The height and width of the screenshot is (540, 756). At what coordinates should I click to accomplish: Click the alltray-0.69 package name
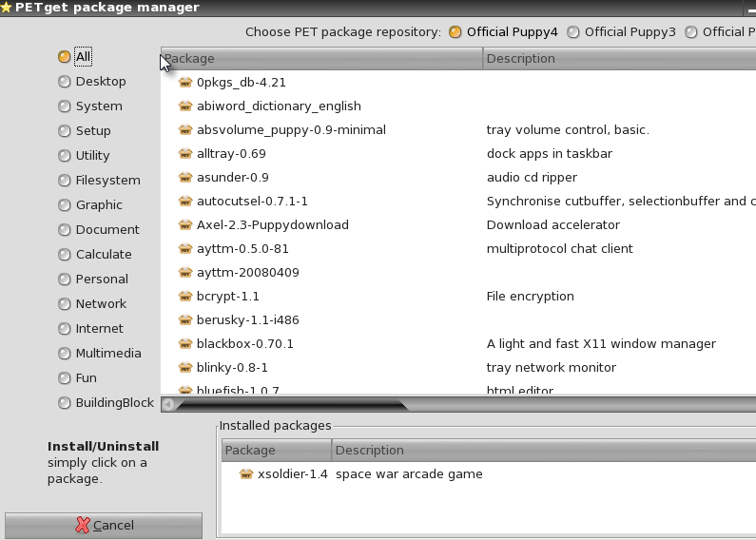(231, 154)
